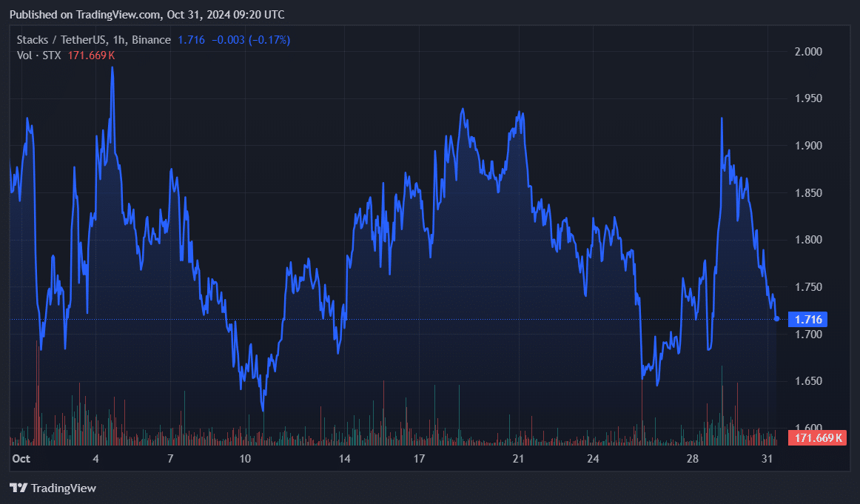Click the '17' date axis label

pos(419,458)
